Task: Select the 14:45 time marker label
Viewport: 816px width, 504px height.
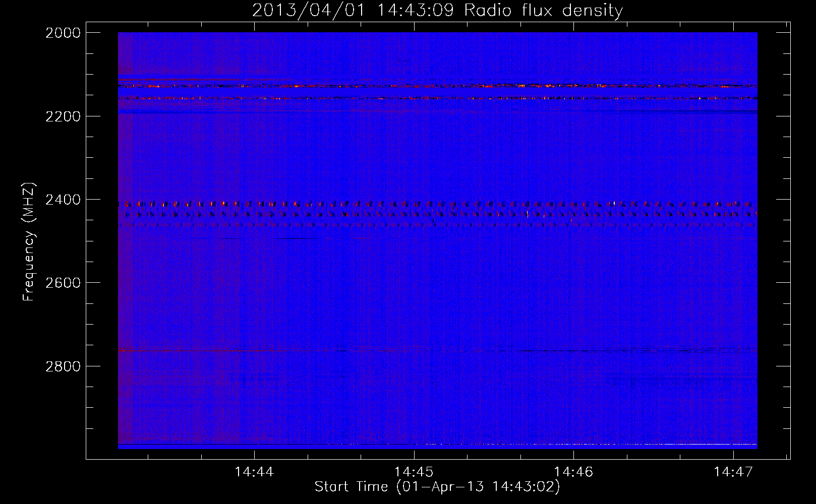Action: [414, 472]
